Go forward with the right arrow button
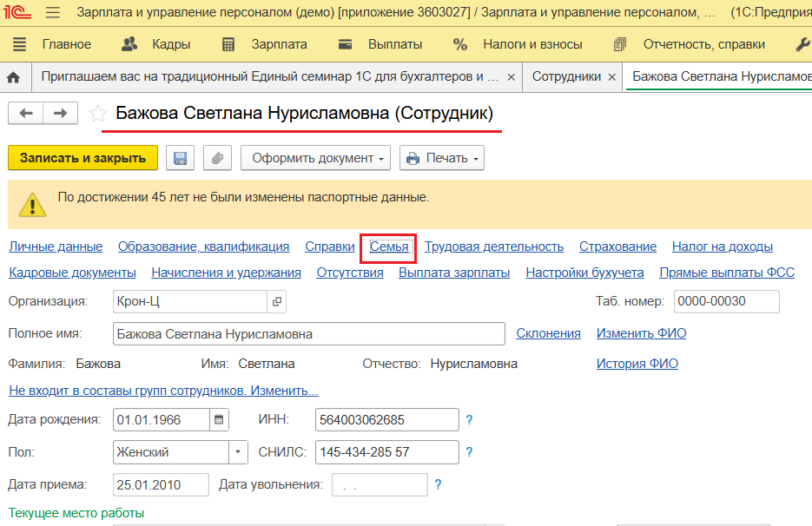The image size is (812, 526). point(61,113)
